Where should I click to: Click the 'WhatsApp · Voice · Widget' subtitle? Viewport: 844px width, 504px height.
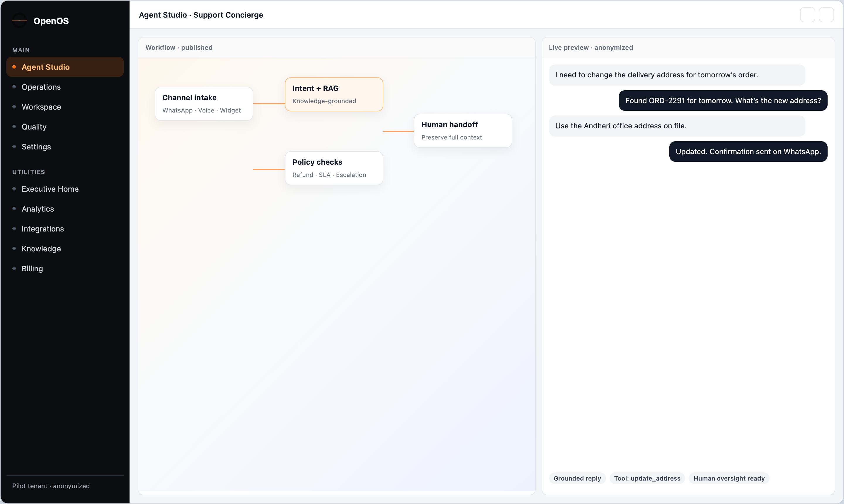(x=201, y=110)
